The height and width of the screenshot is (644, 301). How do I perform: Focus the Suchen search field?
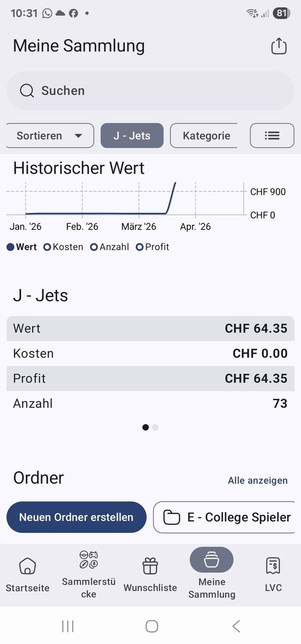click(150, 91)
